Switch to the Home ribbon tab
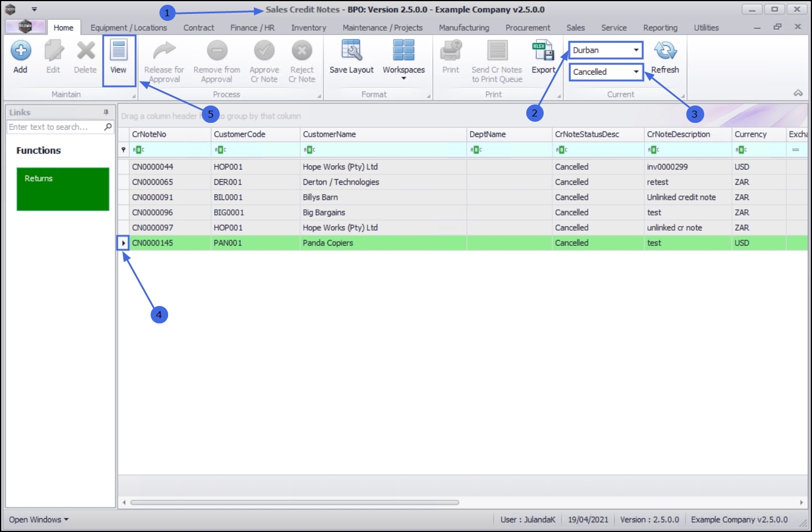812x532 pixels. coord(64,28)
